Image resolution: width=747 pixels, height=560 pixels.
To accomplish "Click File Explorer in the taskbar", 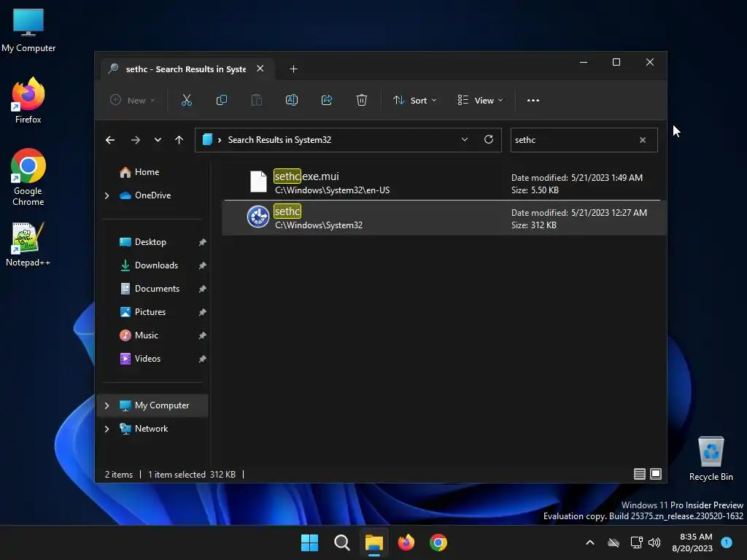I will (x=374, y=542).
